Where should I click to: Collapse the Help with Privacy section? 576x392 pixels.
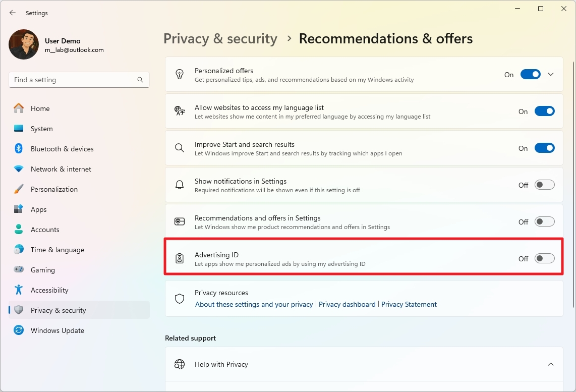click(551, 364)
